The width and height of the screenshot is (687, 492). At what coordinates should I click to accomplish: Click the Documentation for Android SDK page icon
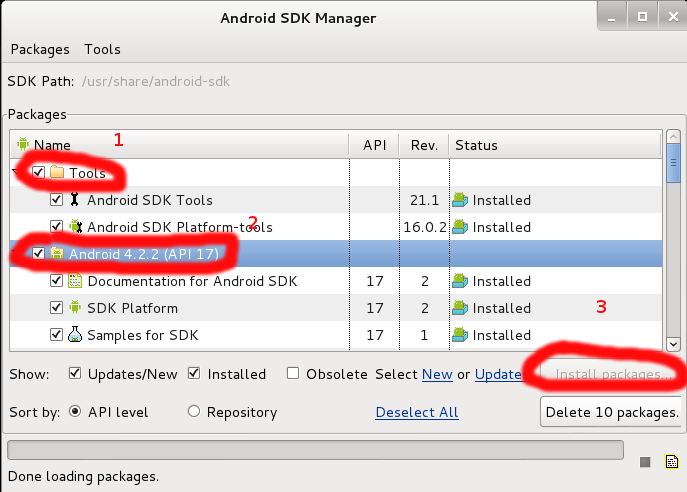tap(75, 280)
